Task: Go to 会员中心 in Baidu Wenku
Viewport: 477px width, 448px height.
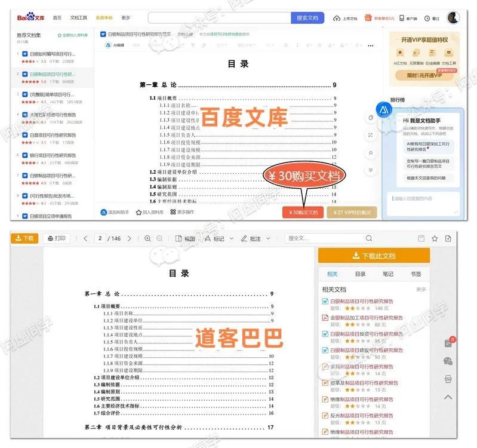Action: coord(104,18)
